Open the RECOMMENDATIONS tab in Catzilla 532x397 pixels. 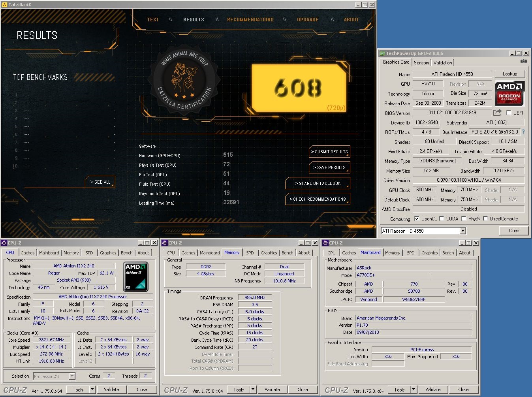250,19
